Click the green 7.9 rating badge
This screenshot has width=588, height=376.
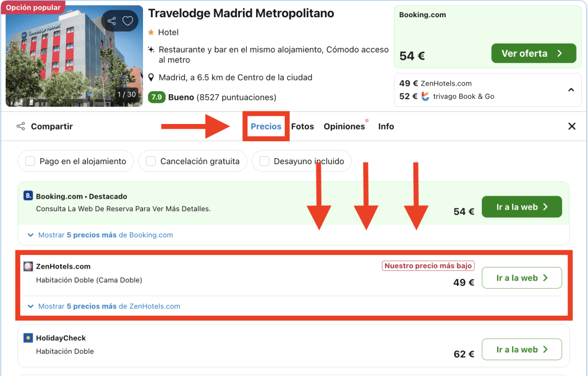pos(156,97)
